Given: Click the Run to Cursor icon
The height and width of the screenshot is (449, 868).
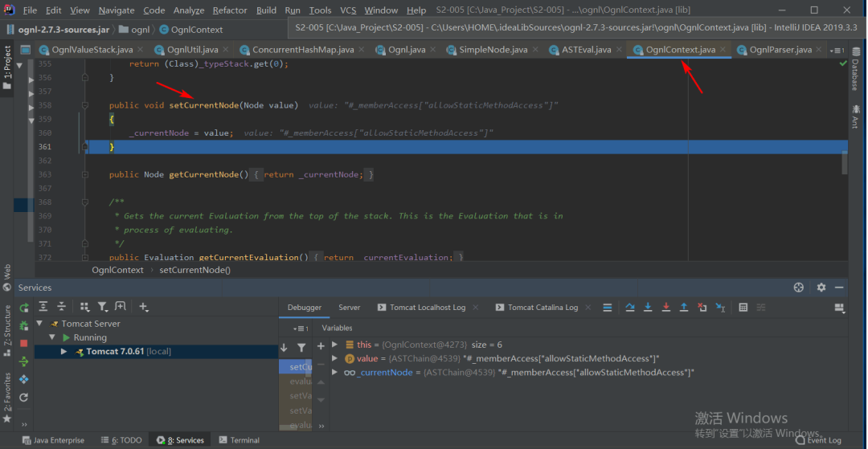Looking at the screenshot, I should pos(720,308).
